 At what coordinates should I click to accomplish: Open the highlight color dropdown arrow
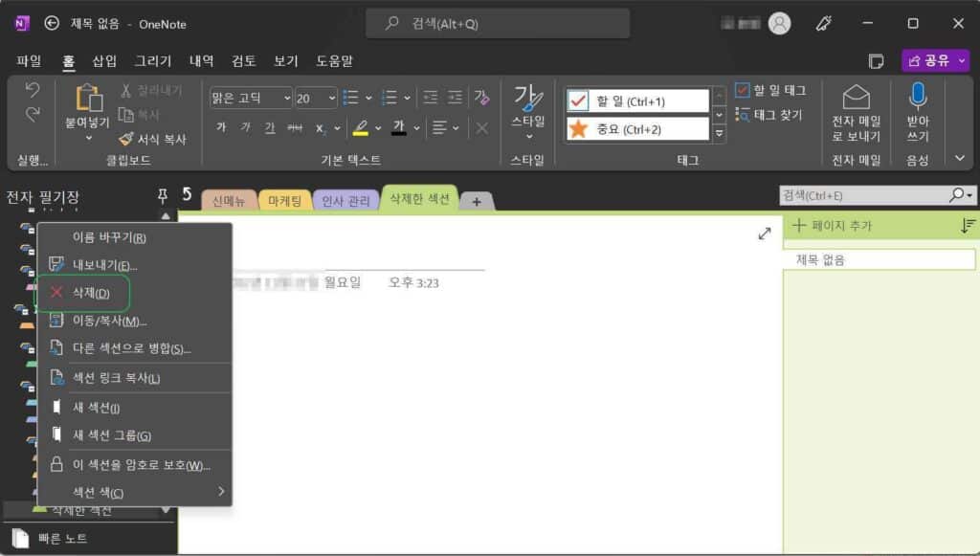point(378,128)
